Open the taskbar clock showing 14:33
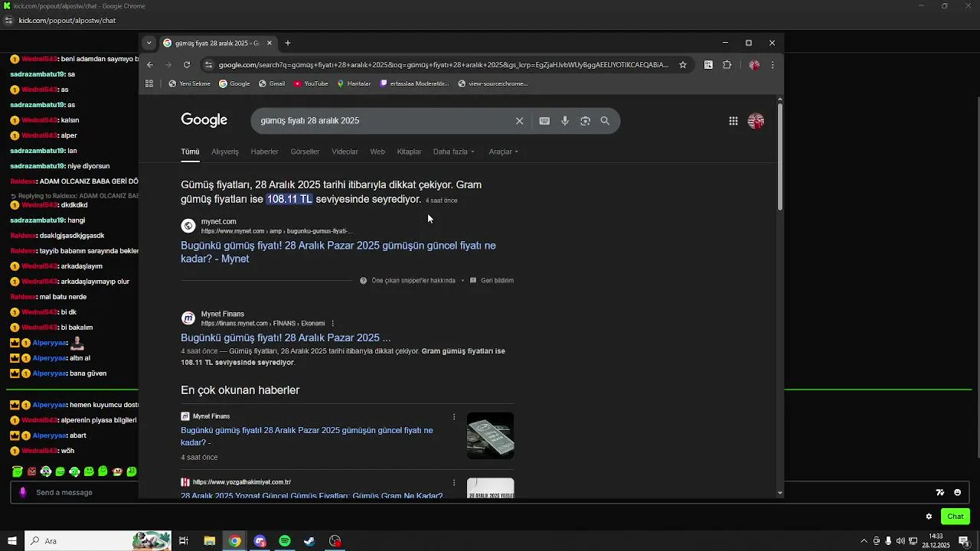The image size is (980, 551). tap(936, 541)
